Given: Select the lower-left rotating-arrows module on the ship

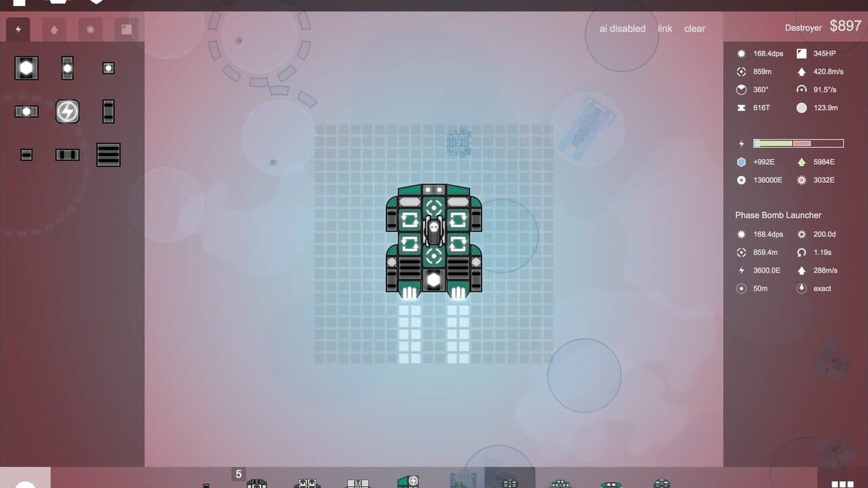Looking at the screenshot, I should click(410, 244).
